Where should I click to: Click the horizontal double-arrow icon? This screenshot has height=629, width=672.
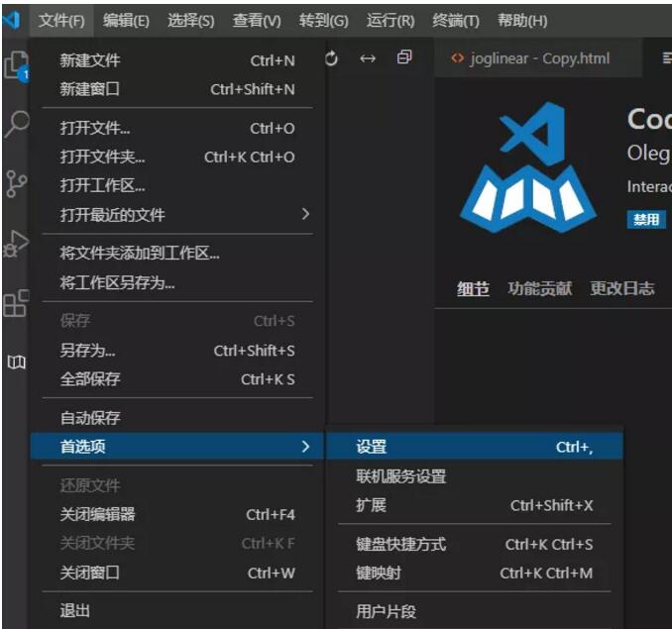368,58
